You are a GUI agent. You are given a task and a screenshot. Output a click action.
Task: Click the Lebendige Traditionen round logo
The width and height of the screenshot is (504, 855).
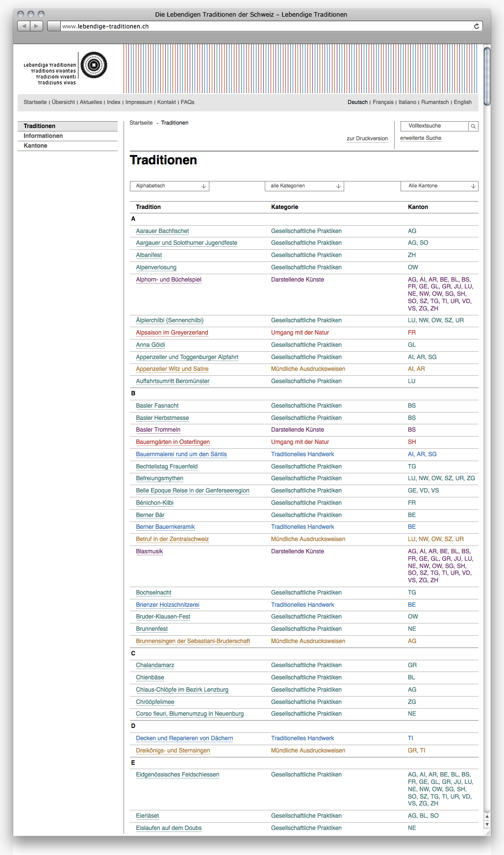click(94, 65)
